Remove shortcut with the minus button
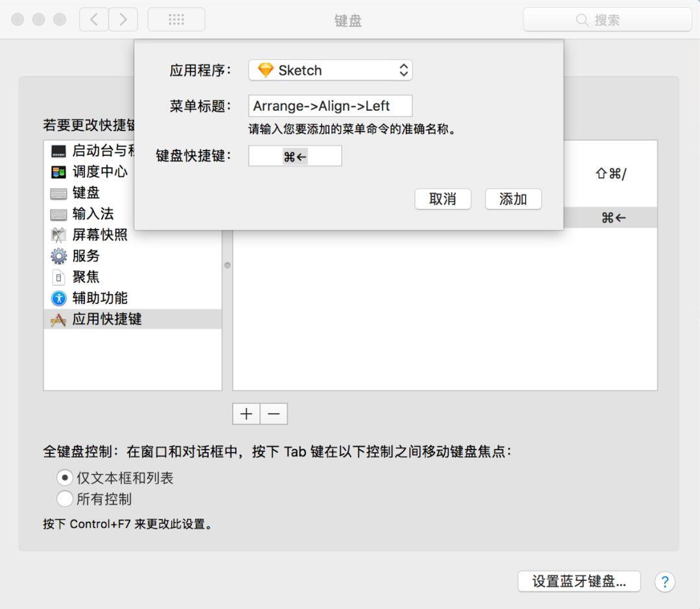 274,414
